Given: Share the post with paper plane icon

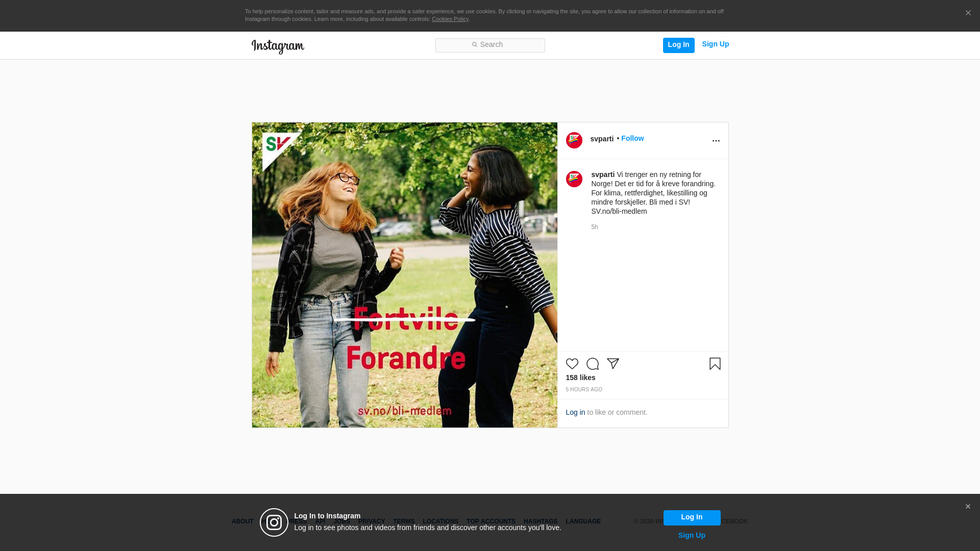Looking at the screenshot, I should coord(613,364).
